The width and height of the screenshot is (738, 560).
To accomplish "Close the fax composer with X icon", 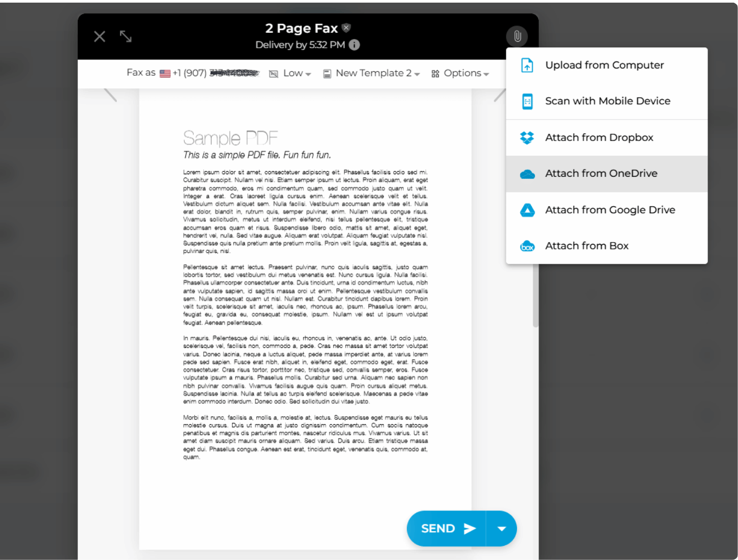I will click(99, 36).
